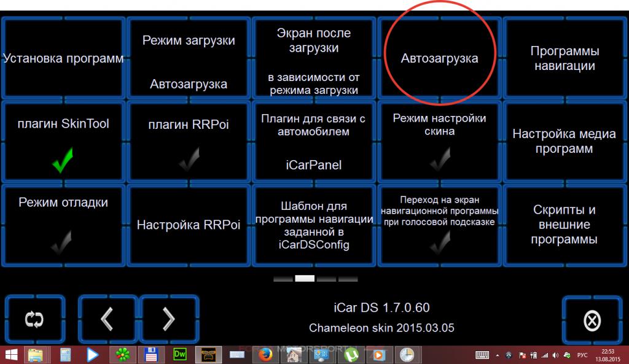This screenshot has height=364, width=629.
Task: Open the Экран после загрузки setting
Action: click(314, 58)
